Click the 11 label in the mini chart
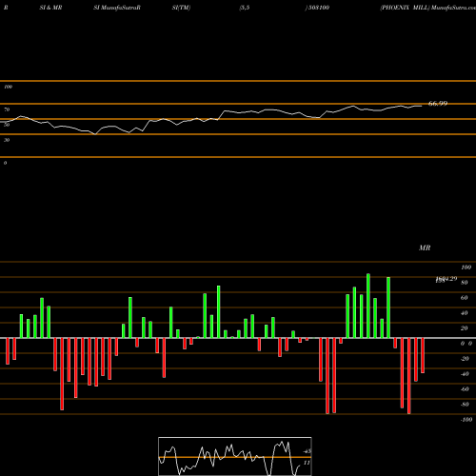The image size is (476, 476). pos(307,463)
